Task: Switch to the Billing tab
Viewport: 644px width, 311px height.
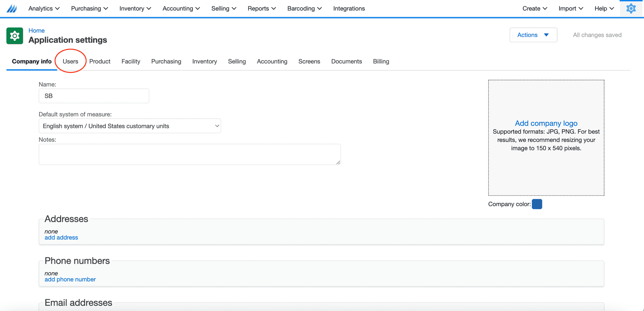Action: pos(381,61)
